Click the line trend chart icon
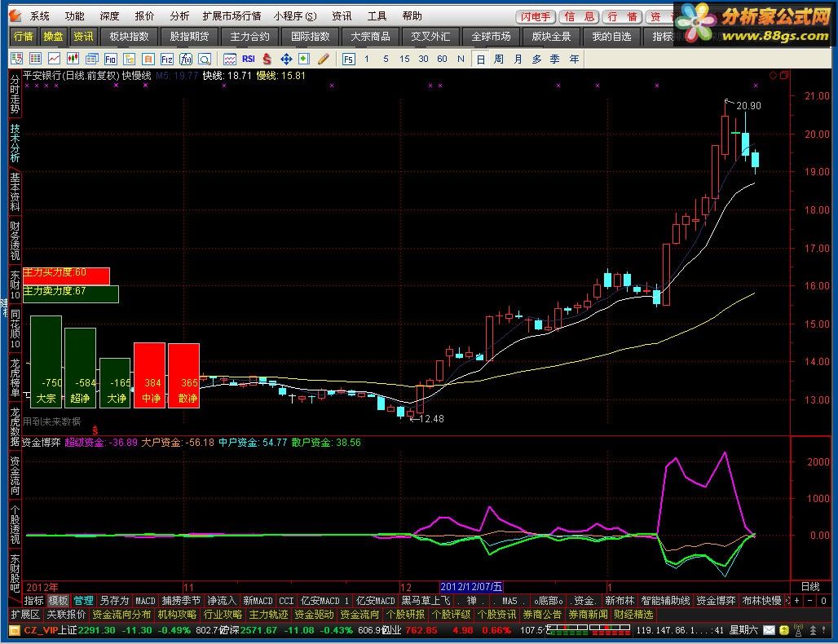The height and width of the screenshot is (644, 838). (54, 59)
